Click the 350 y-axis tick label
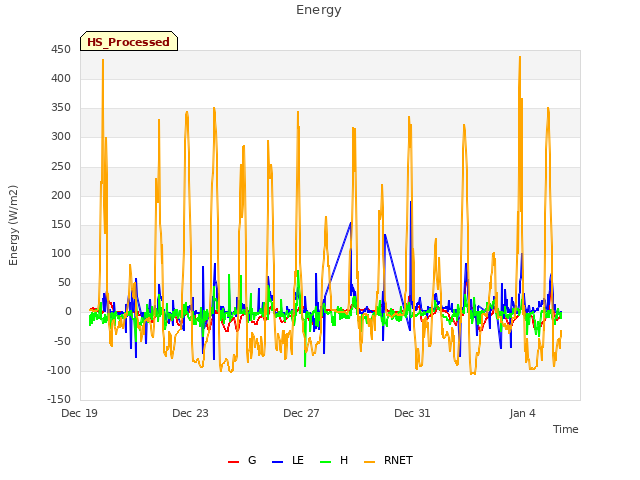The width and height of the screenshot is (640, 480). 61,108
